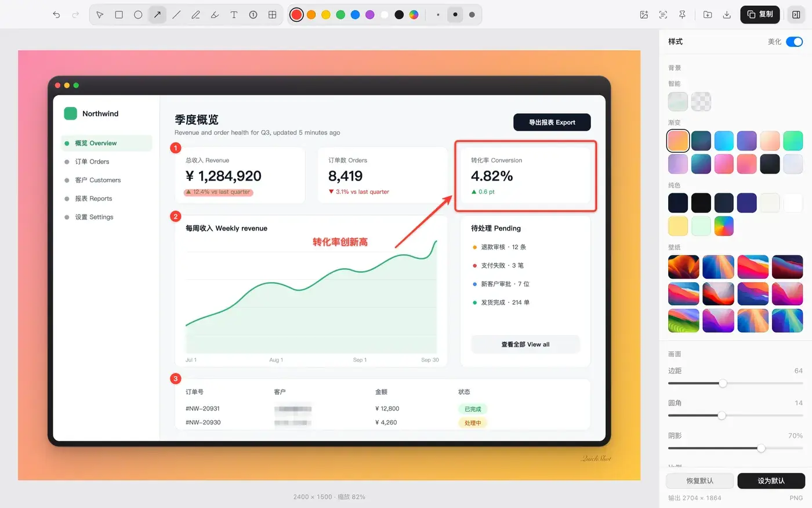Select the green hills wallpaper thumbnail
812x508 pixels.
tap(684, 320)
